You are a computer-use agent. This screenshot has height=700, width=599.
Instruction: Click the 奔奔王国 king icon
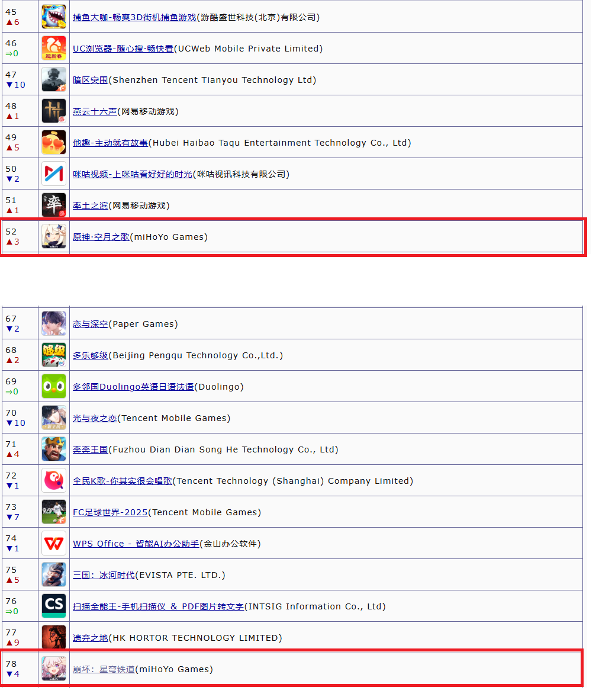54,449
